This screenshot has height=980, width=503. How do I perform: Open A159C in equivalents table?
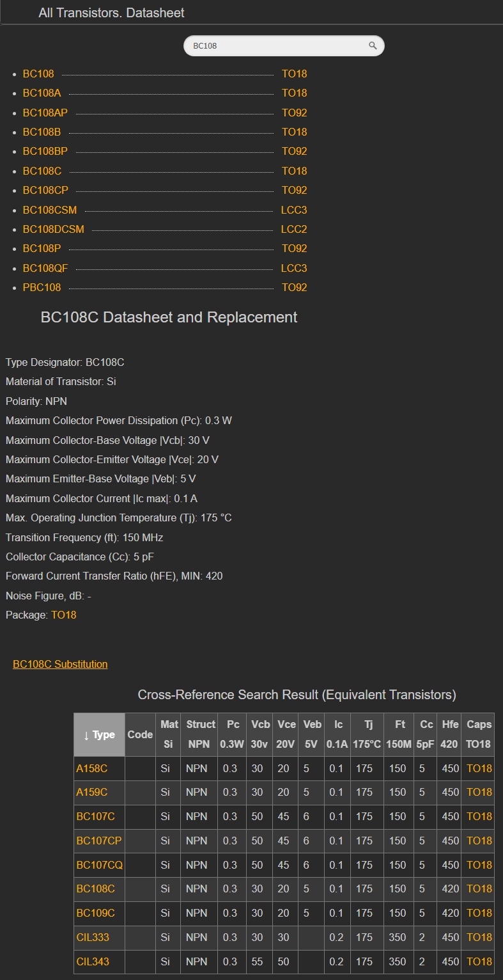tap(92, 793)
